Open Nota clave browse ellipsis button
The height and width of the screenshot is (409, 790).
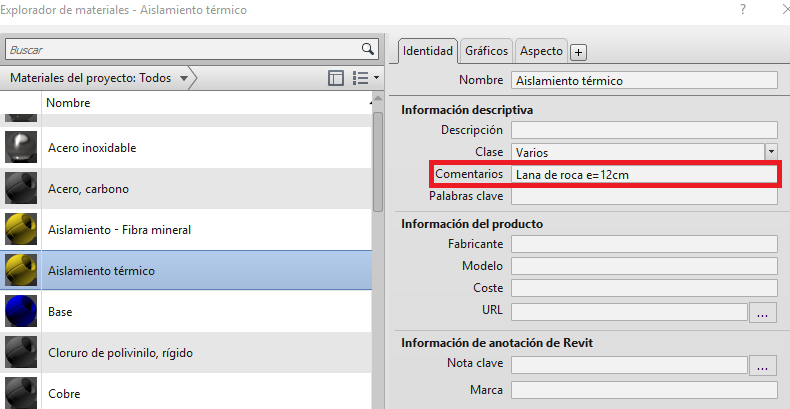pyautogui.click(x=764, y=366)
